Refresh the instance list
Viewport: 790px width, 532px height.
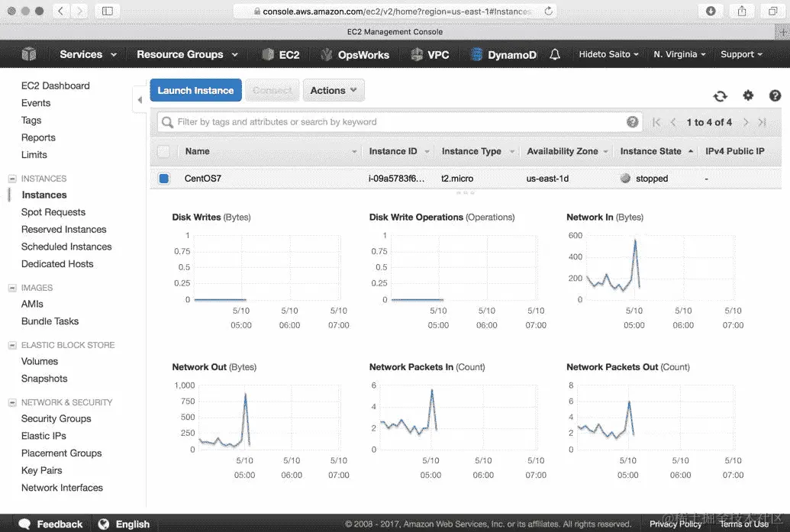click(x=720, y=95)
